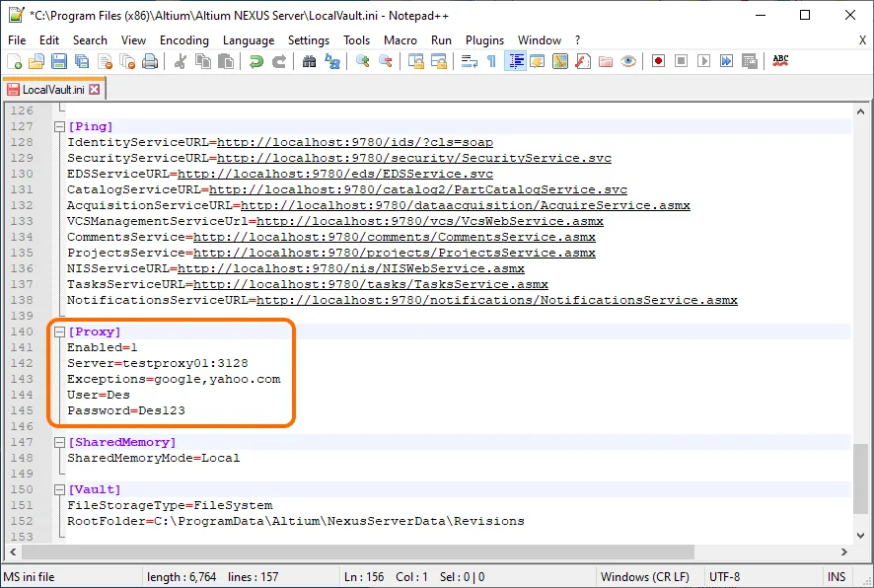Click the Save All icon

click(x=82, y=61)
